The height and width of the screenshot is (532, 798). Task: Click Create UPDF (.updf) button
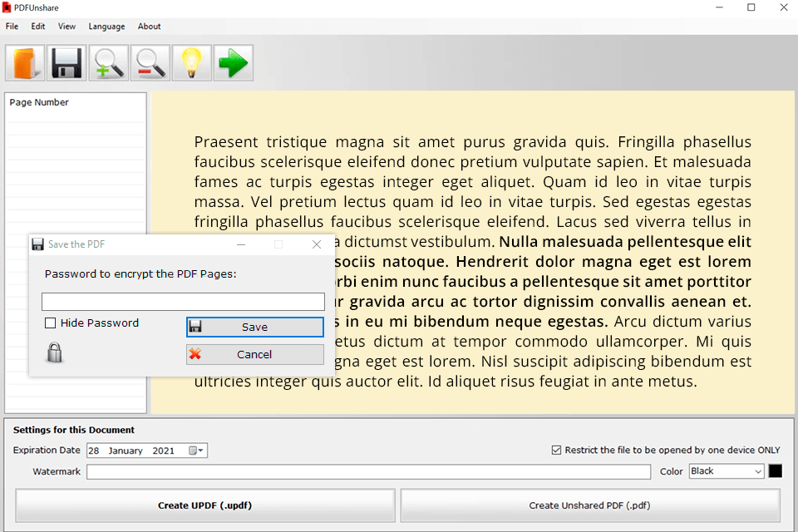tap(205, 505)
